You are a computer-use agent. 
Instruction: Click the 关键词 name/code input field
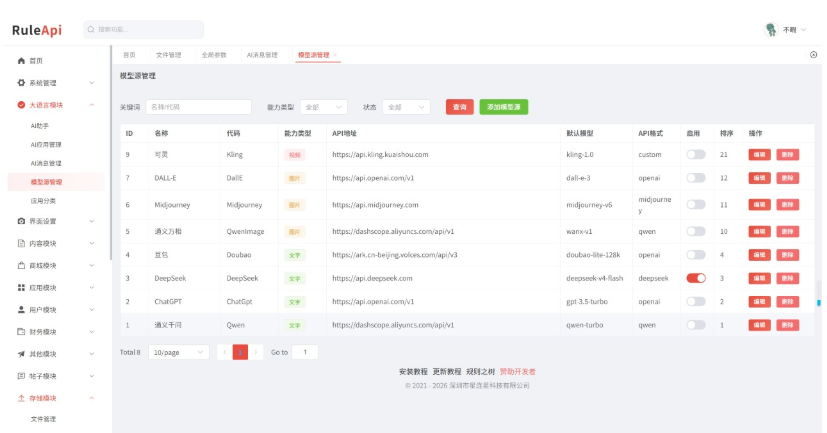(x=198, y=107)
